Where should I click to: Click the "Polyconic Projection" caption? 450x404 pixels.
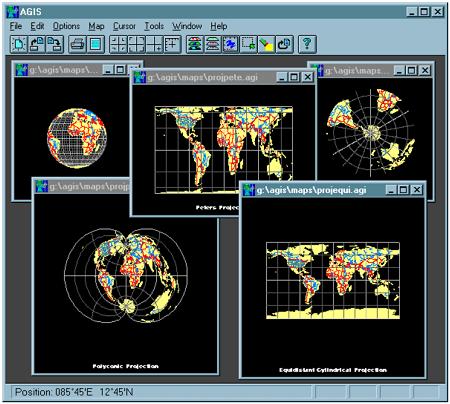coord(126,366)
